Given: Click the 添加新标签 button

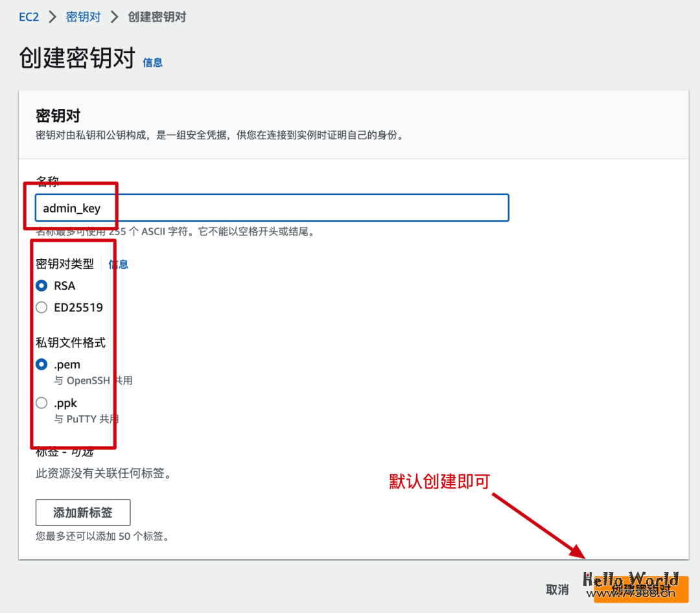Looking at the screenshot, I should click(x=82, y=512).
